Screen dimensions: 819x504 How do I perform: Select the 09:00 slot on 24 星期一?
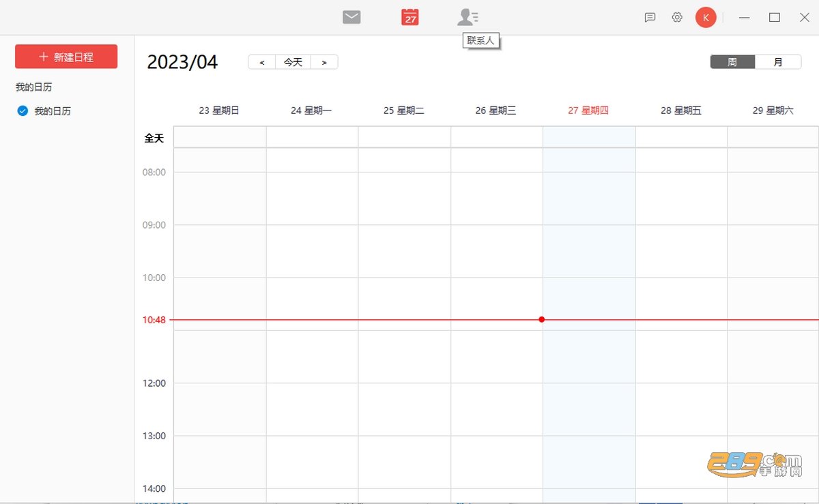(x=313, y=251)
